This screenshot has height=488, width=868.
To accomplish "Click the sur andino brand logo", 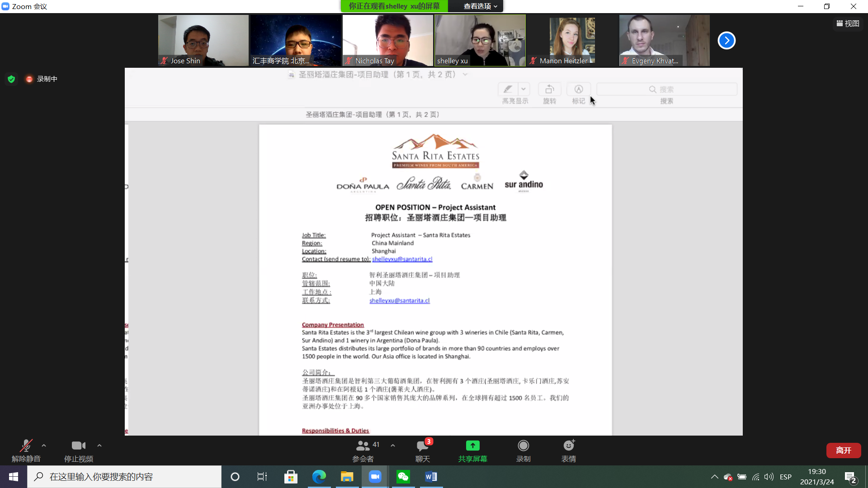I will [x=524, y=182].
